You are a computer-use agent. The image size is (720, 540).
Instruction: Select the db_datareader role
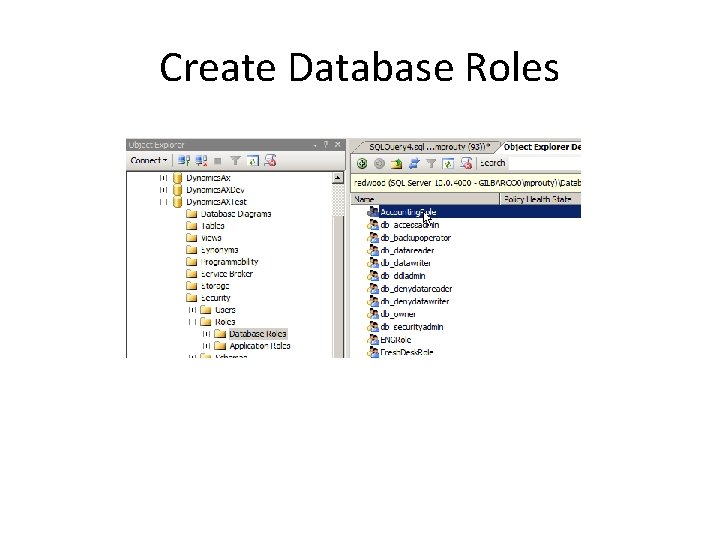tap(407, 250)
